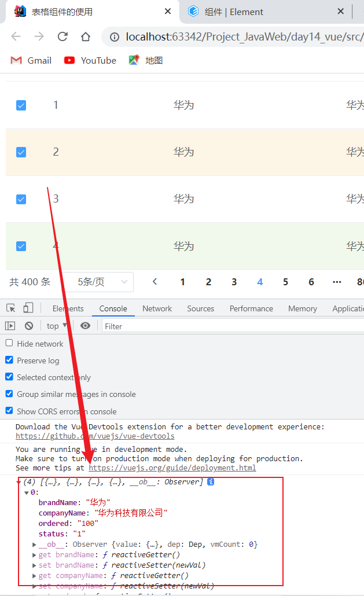Click 华为 brand cell in row 1
Image resolution: width=364 pixels, height=596 pixels.
[184, 105]
